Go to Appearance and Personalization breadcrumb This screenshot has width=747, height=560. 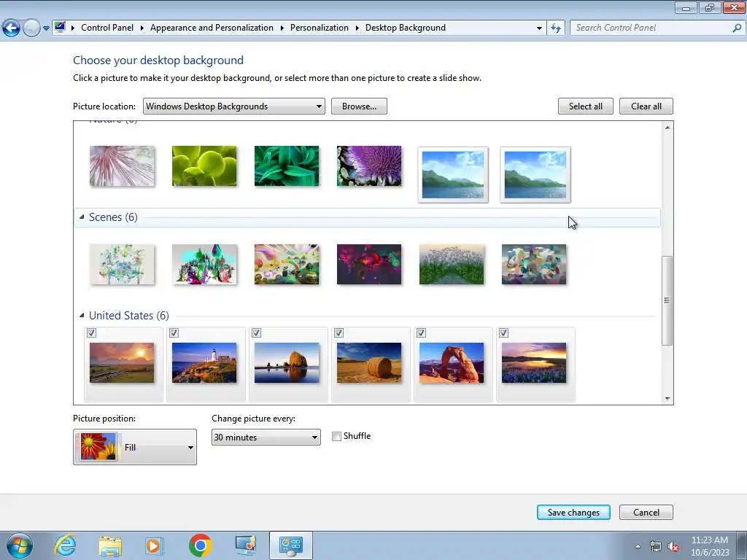[212, 28]
